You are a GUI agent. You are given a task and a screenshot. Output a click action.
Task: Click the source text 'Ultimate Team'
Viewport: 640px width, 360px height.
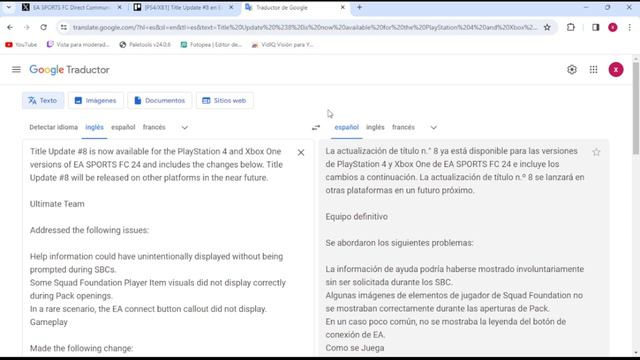tap(57, 204)
